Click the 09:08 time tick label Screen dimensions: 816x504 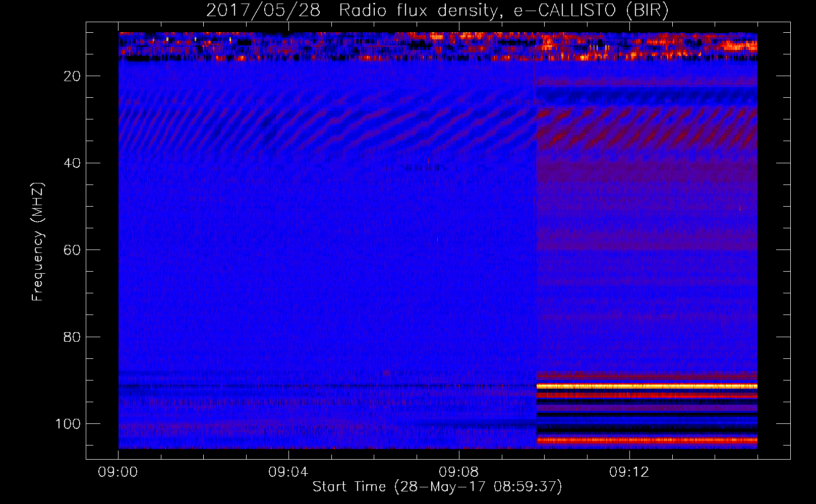(x=459, y=472)
